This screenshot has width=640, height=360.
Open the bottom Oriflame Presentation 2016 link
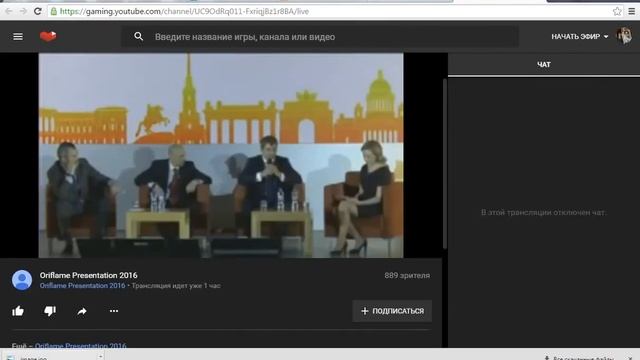pyautogui.click(x=81, y=346)
